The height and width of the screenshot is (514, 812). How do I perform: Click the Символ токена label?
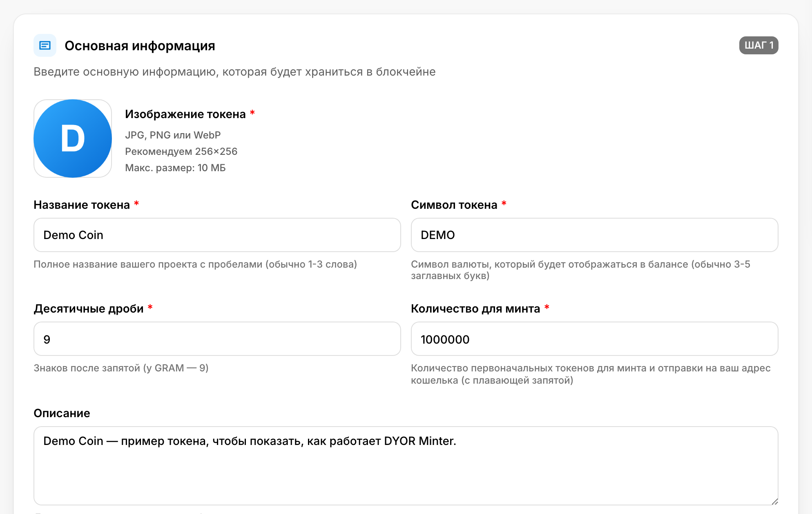coord(454,205)
